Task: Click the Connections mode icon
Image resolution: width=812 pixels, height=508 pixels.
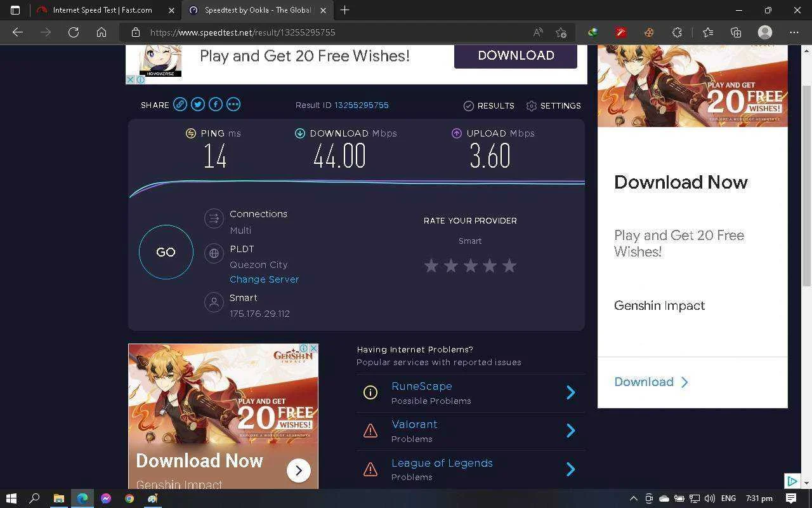Action: [214, 218]
